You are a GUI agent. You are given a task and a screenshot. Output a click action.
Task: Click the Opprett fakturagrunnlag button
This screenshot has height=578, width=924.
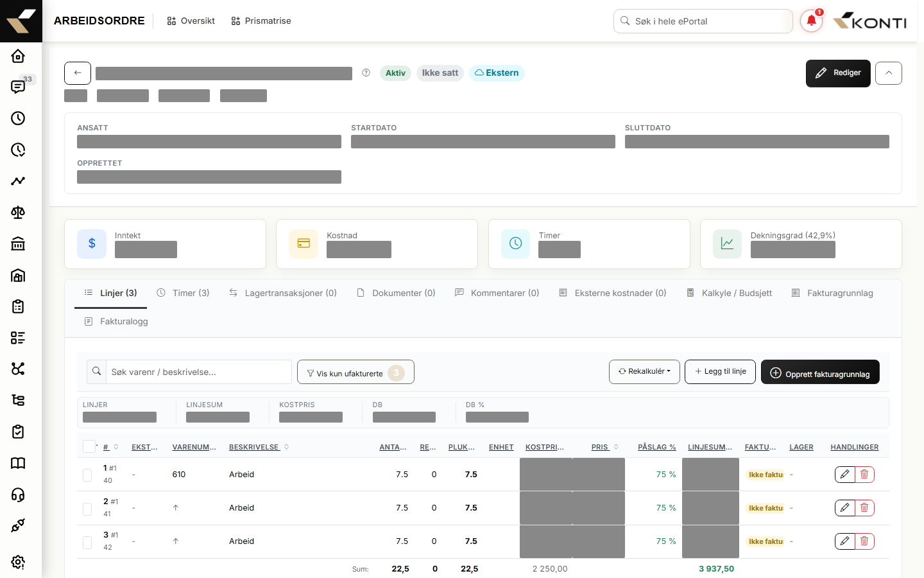point(820,372)
